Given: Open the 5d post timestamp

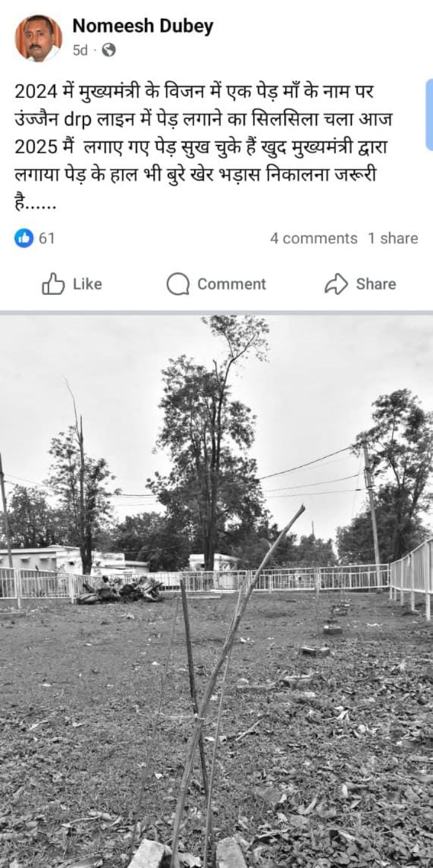Looking at the screenshot, I should [x=80, y=50].
